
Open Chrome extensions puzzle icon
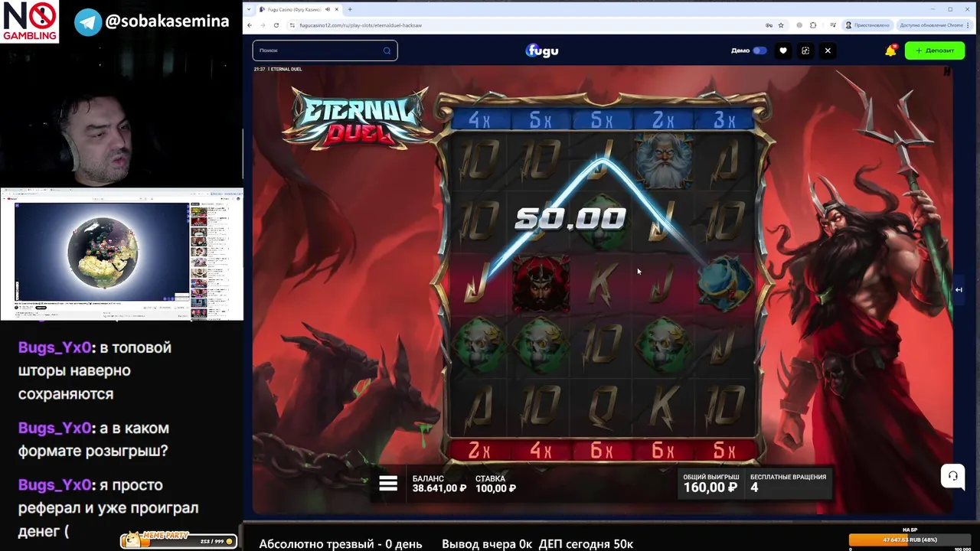[813, 25]
